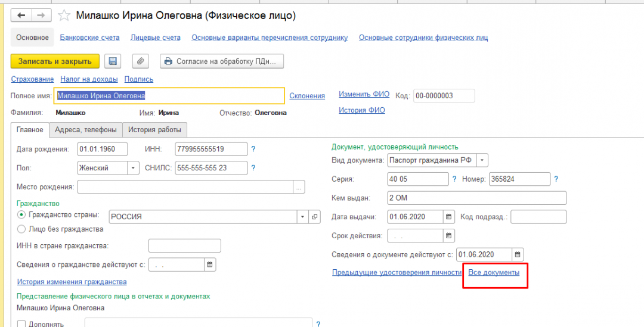Open Основные сотрудники физических лиц

coord(423,38)
